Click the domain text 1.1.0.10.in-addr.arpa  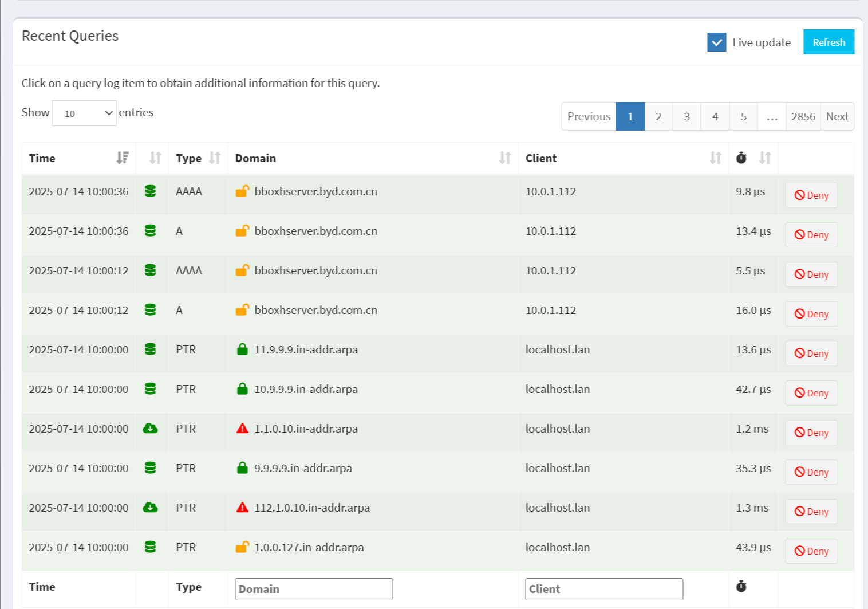pyautogui.click(x=306, y=429)
